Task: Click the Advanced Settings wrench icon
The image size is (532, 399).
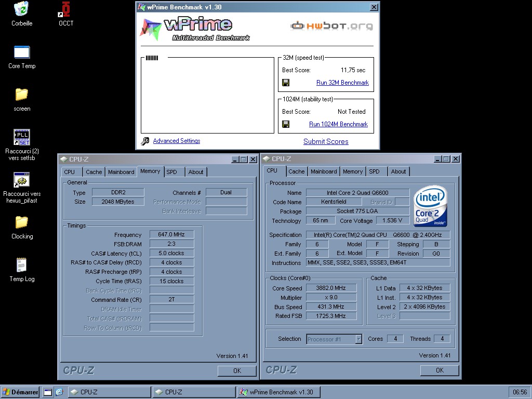Action: tap(145, 141)
